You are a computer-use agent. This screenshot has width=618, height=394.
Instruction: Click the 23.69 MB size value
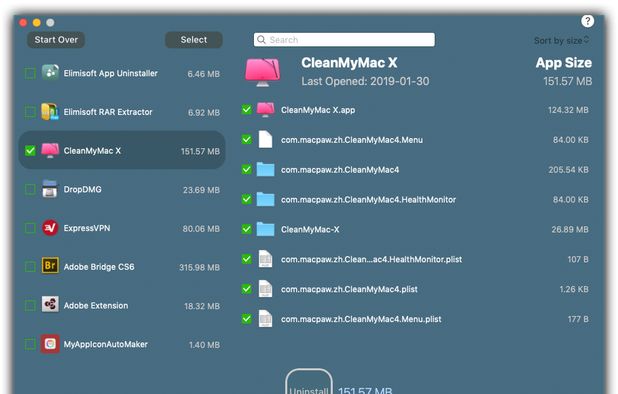pos(201,190)
